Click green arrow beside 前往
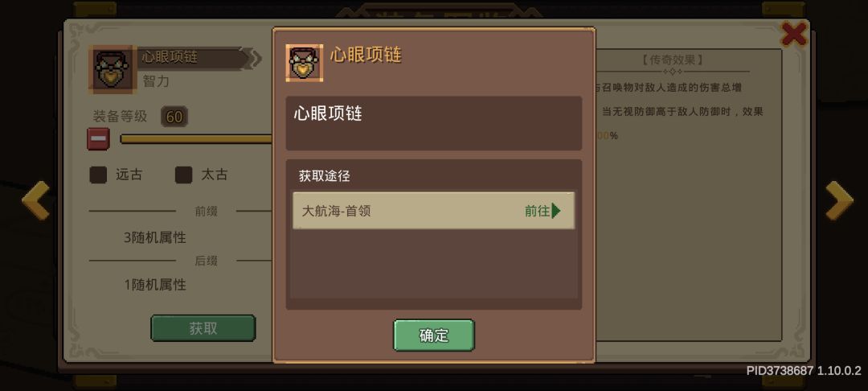 pyautogui.click(x=556, y=211)
